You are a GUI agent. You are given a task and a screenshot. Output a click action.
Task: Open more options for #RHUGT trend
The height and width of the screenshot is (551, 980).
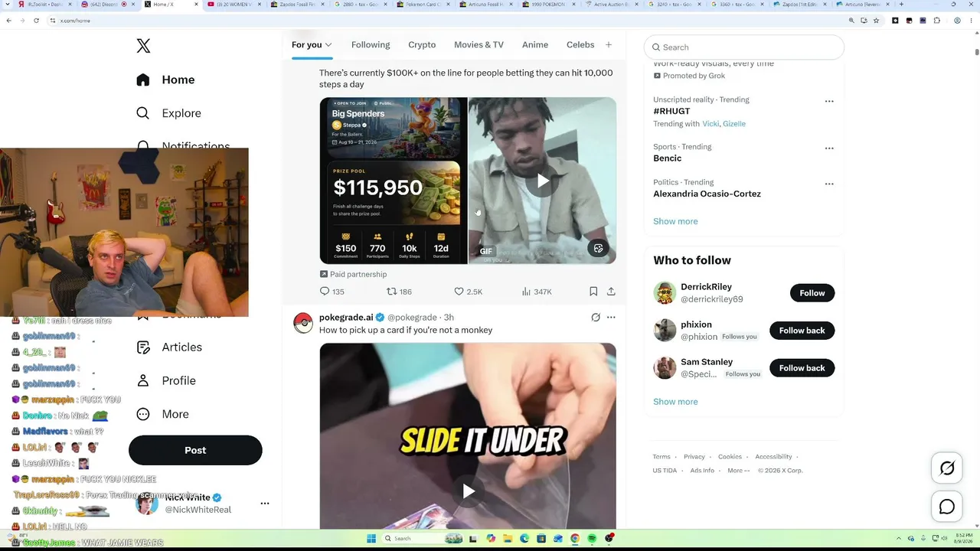829,101
